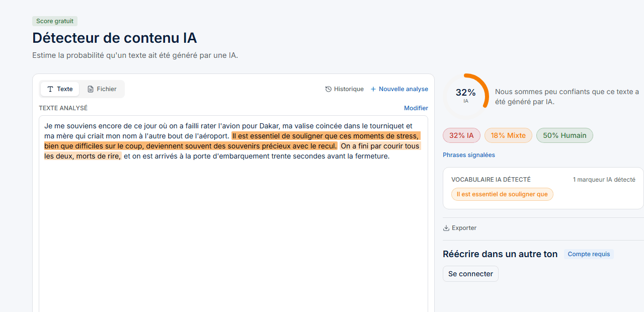Start a Nouvelle analyse
644x312 pixels.
(x=399, y=89)
